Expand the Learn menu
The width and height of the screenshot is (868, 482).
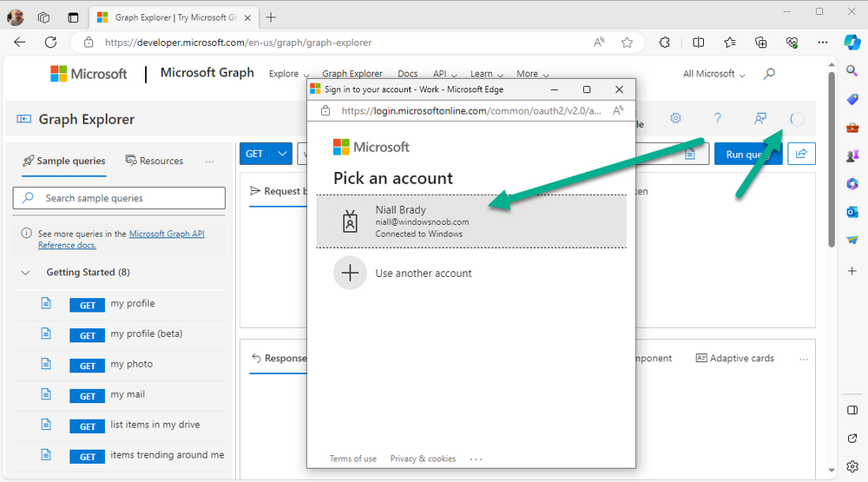[487, 74]
